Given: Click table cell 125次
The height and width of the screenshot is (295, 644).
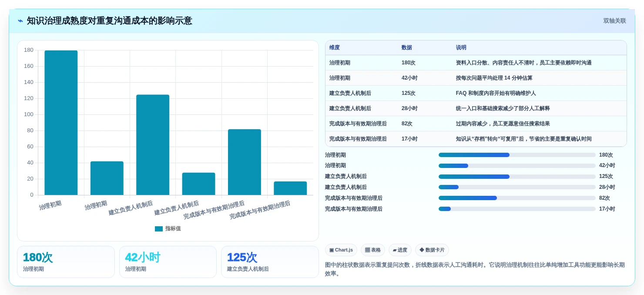Looking at the screenshot, I should [x=409, y=93].
